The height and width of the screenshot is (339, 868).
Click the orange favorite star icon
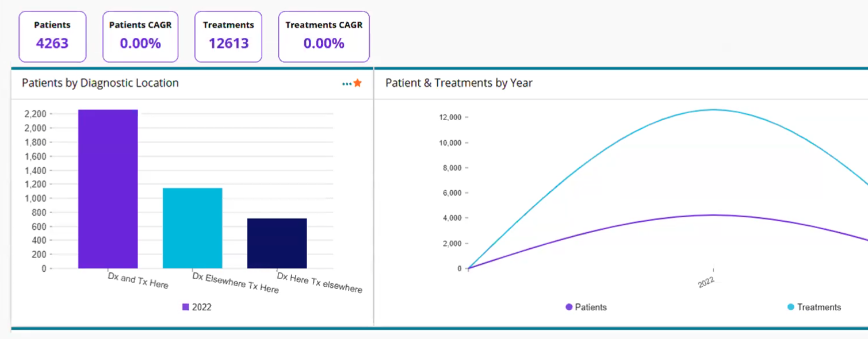(x=358, y=83)
